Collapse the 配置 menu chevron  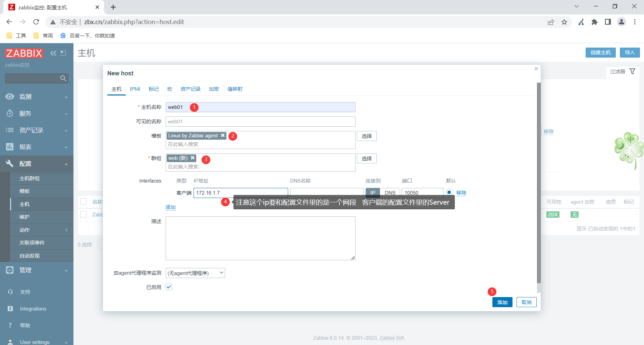click(x=66, y=164)
